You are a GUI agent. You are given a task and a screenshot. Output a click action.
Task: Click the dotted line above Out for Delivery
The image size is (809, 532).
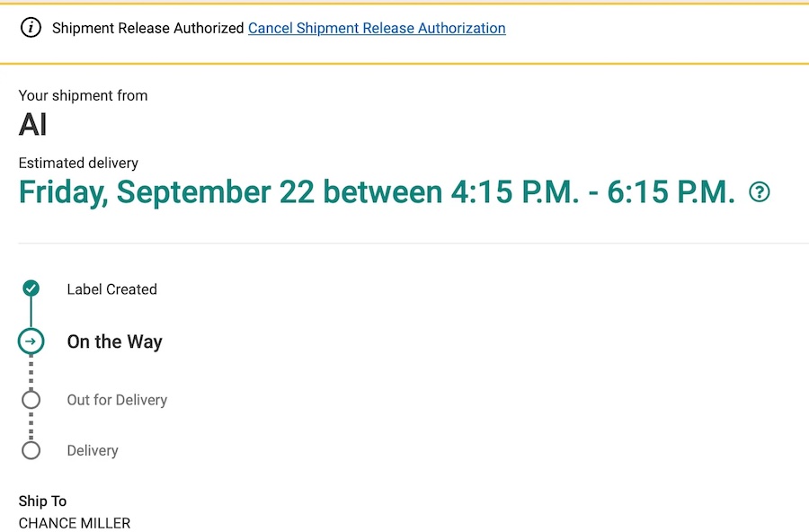coord(31,372)
